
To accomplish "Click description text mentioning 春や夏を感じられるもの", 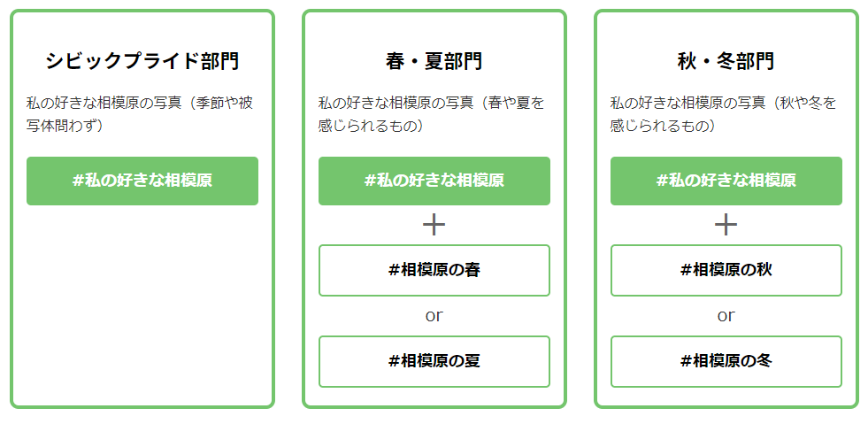I will click(431, 114).
